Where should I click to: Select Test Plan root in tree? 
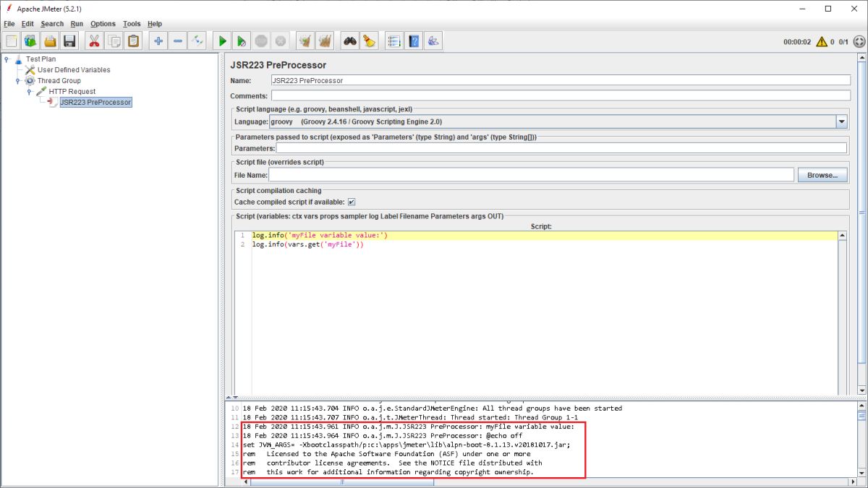pos(41,59)
